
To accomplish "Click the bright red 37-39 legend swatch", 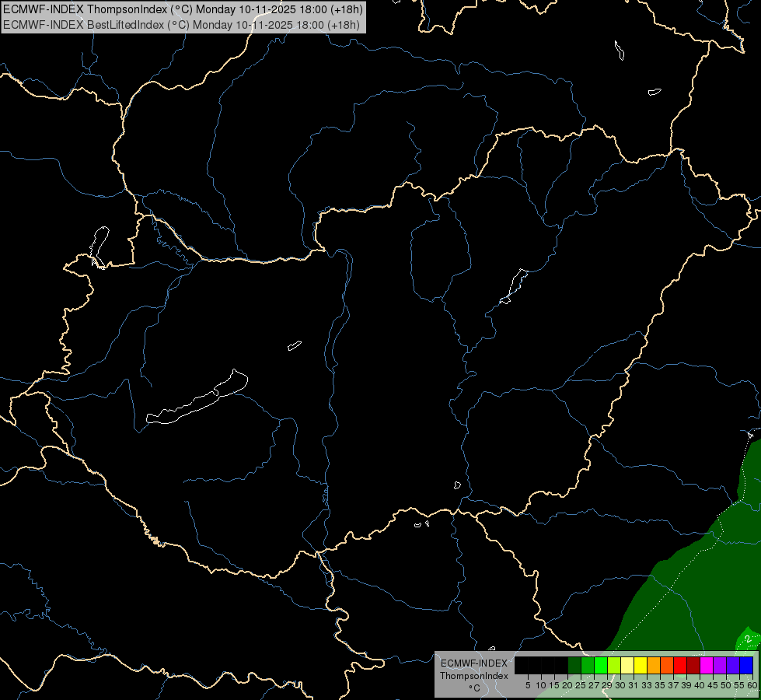I will 680,665.
